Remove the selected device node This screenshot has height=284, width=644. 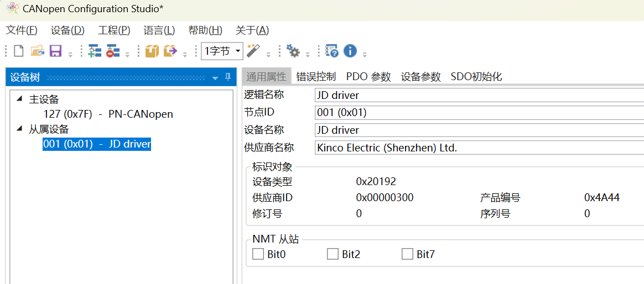(x=112, y=51)
